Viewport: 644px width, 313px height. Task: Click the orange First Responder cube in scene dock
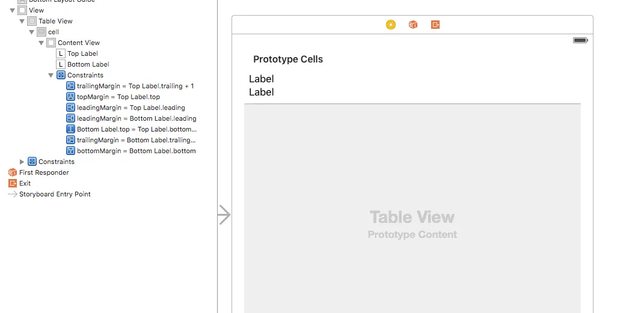click(x=413, y=25)
